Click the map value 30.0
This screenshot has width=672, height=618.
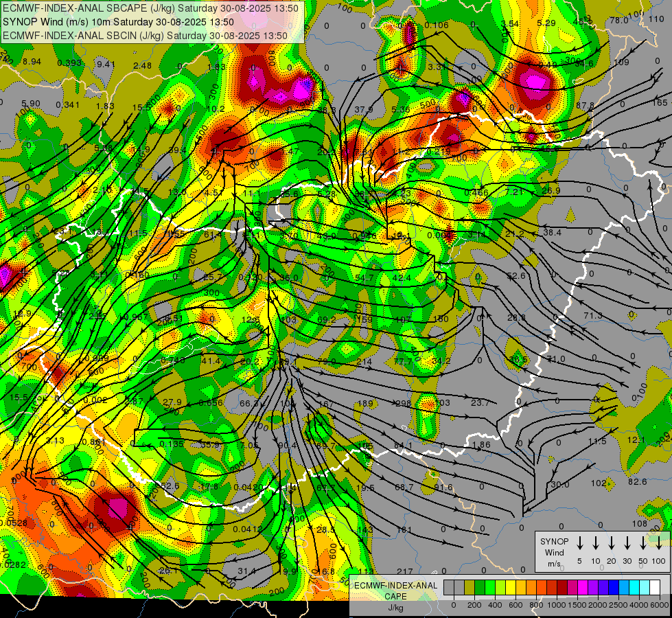click(559, 485)
